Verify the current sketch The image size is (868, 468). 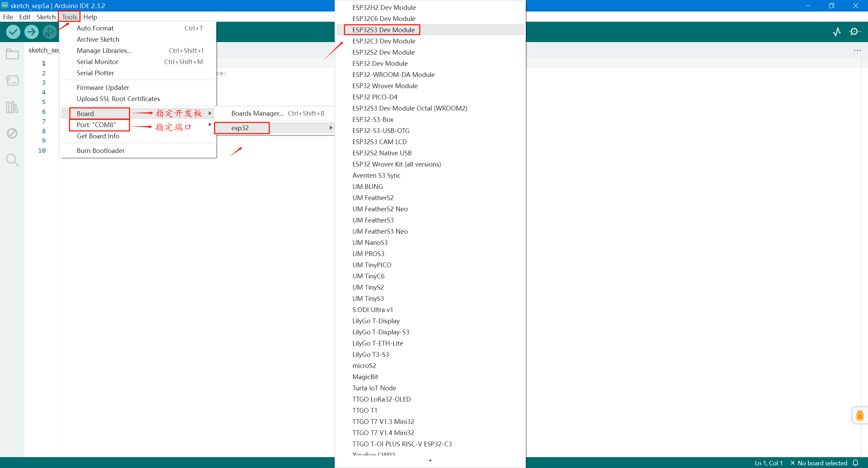pyautogui.click(x=13, y=32)
